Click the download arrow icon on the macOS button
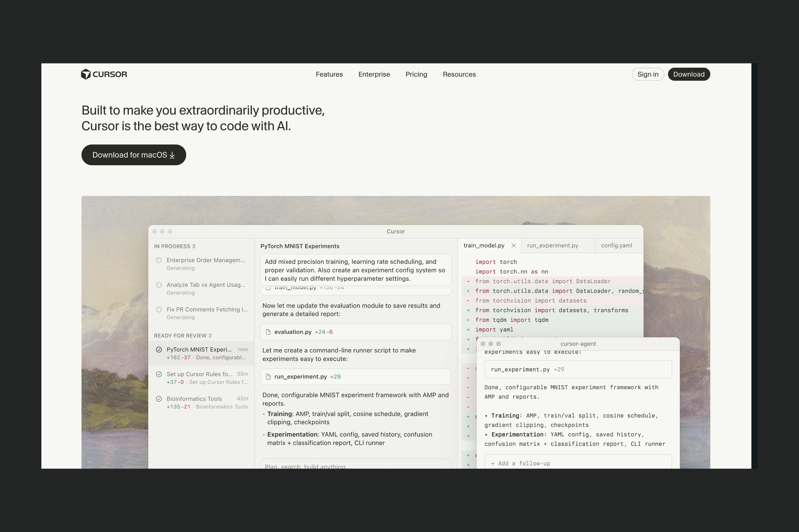Viewport: 799px width, 532px height. 172,155
